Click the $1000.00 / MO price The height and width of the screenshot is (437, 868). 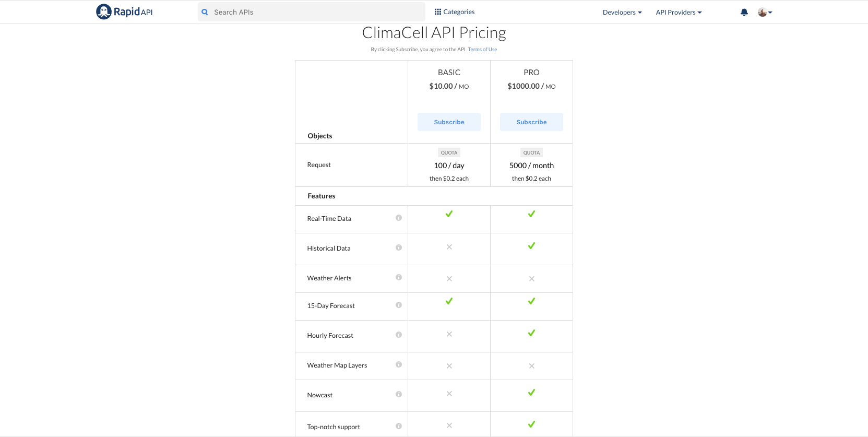point(531,86)
